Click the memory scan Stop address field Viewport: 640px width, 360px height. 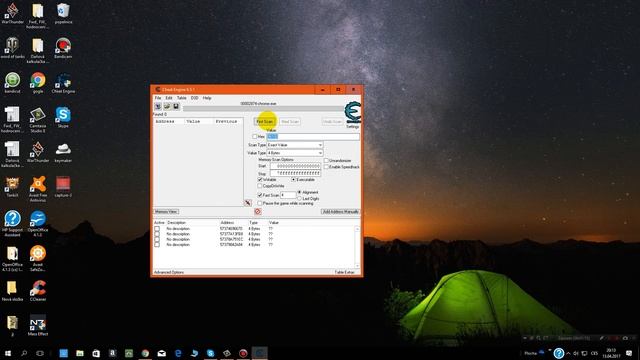coord(295,173)
